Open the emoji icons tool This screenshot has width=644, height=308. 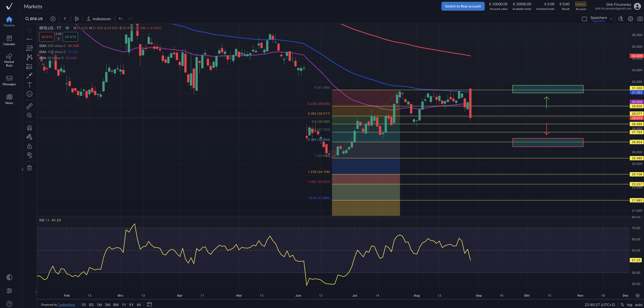(29, 94)
